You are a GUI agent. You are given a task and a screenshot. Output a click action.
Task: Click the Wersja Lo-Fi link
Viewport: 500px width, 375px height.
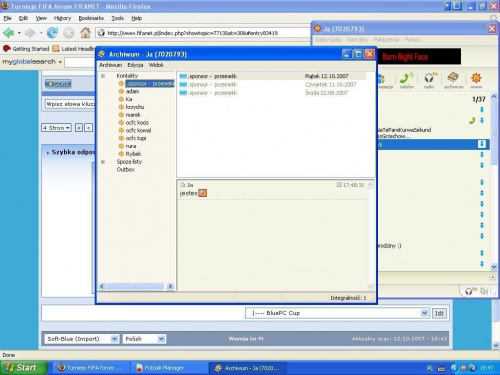coord(246,339)
